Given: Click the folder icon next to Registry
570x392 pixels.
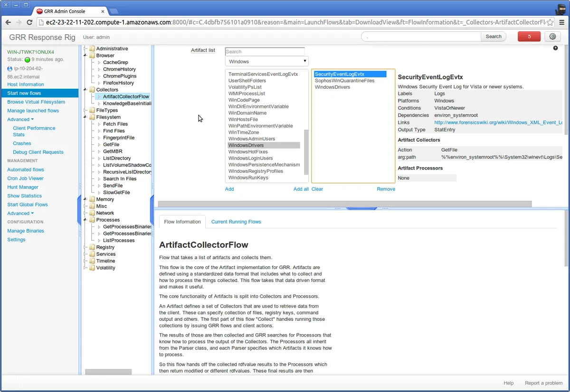Looking at the screenshot, I should pos(92,247).
